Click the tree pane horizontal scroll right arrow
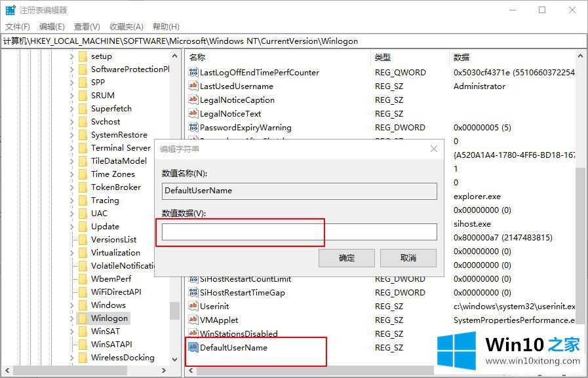The image size is (588, 378). pyautogui.click(x=163, y=371)
